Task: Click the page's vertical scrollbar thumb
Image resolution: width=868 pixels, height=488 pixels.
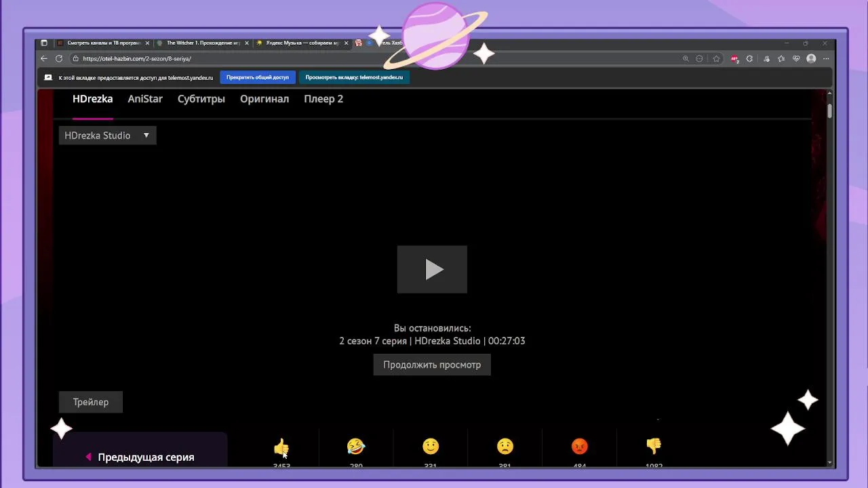Action: coord(829,110)
